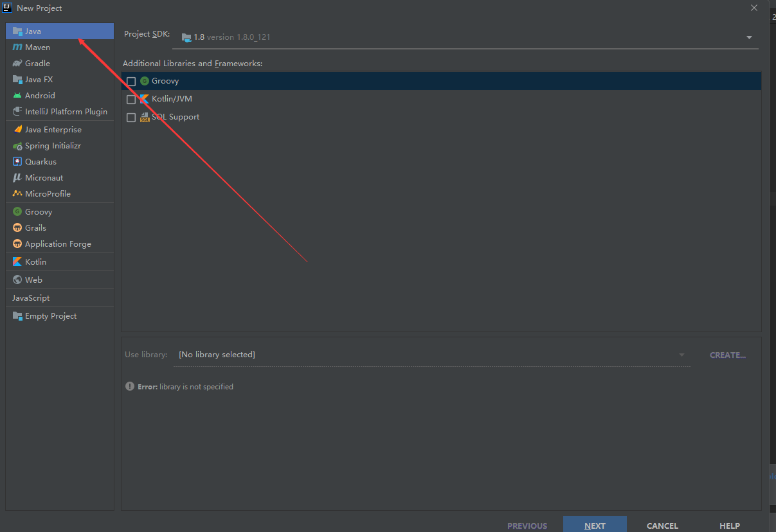Click 'IntelliJ Platform Plugin' text
Screen dimensions: 776x532
pyautogui.click(x=66, y=111)
